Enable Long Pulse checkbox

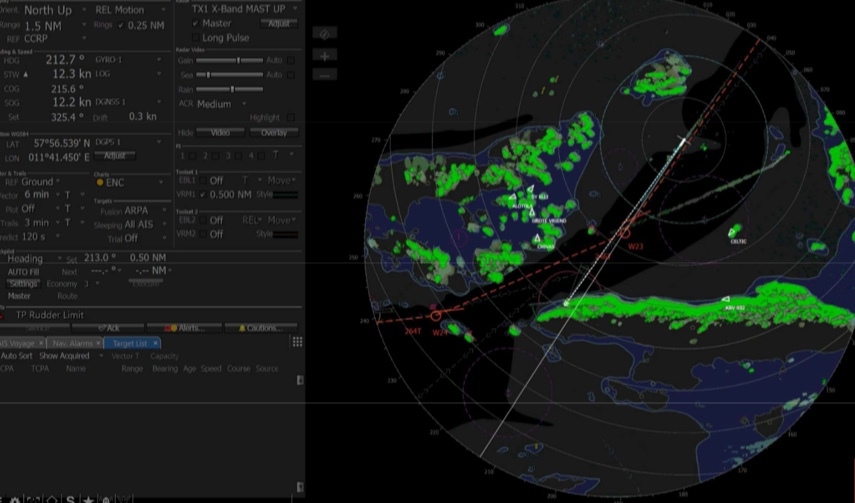pos(195,38)
